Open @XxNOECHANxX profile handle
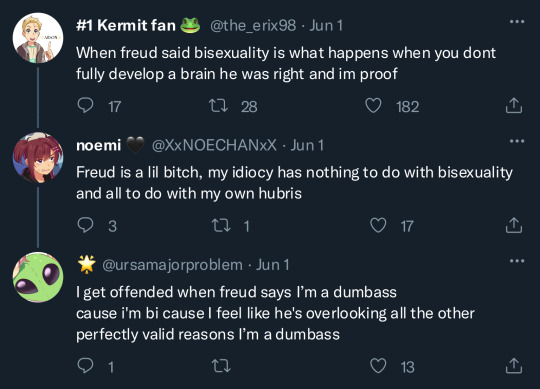Viewport: 540px width, 389px height. pos(214,145)
